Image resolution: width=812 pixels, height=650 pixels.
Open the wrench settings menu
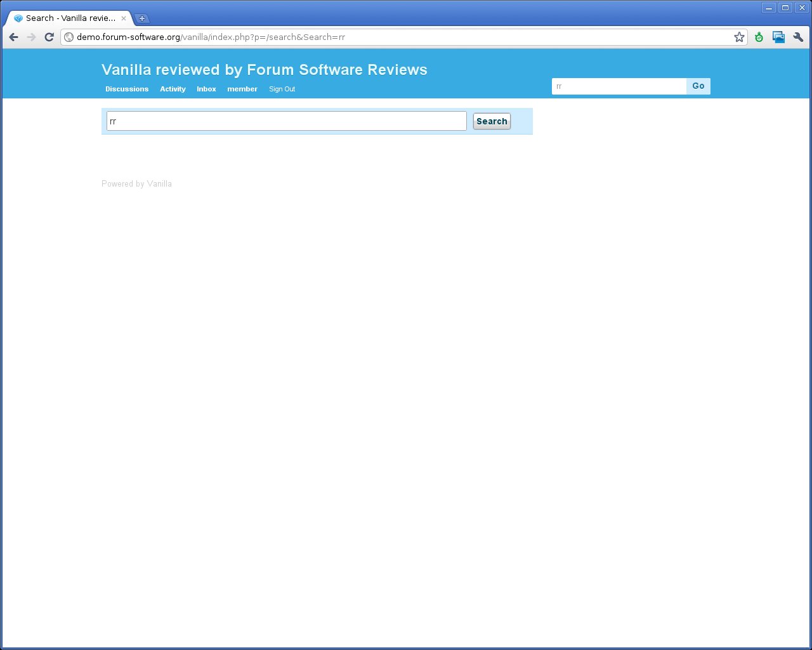[x=798, y=37]
